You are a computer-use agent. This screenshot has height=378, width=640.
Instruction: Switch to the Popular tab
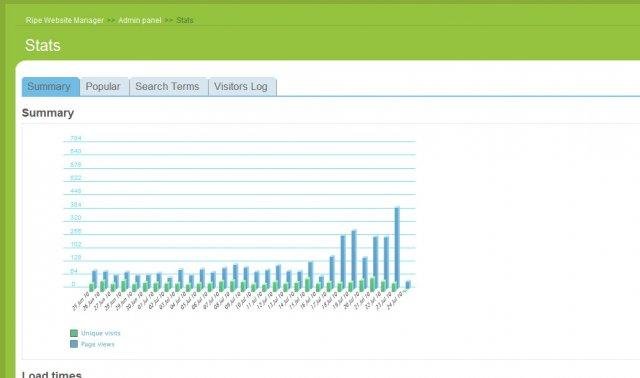pos(104,87)
